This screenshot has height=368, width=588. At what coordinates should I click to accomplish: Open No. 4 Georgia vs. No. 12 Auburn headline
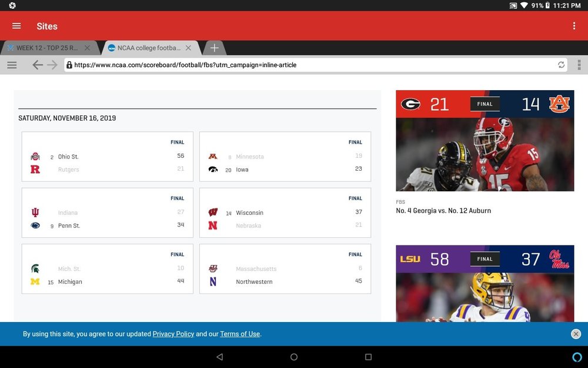tap(443, 211)
